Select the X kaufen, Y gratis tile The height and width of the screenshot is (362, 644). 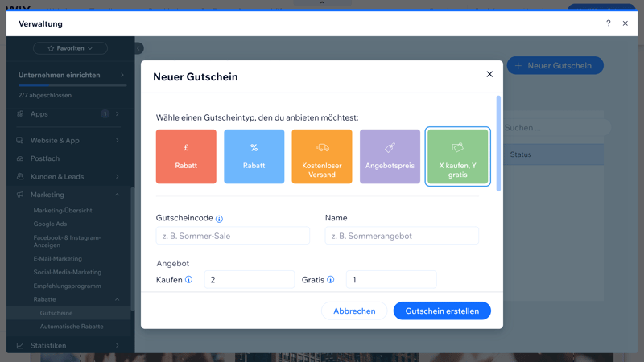pos(457,156)
